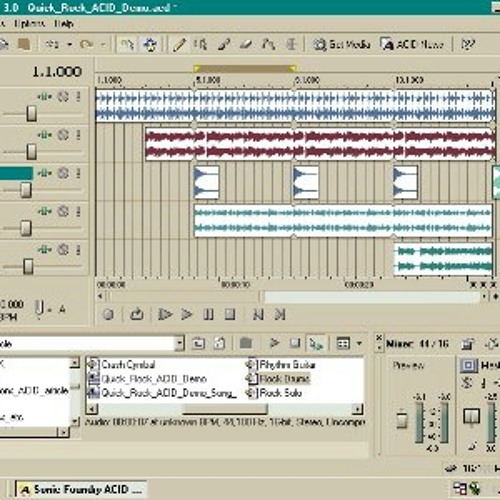Click the timeline horizontal scrollbar

coord(293,296)
